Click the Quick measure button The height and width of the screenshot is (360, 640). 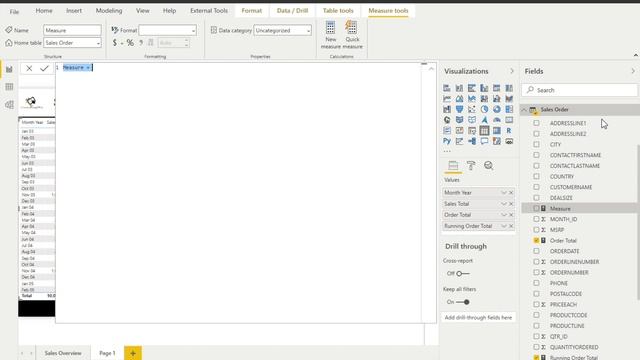tap(352, 35)
